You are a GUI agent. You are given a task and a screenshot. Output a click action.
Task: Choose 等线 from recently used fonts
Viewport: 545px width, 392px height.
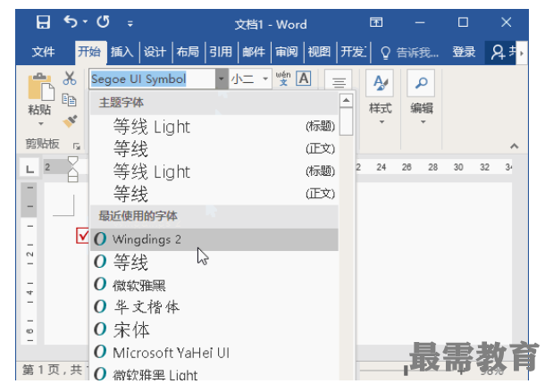click(x=214, y=262)
